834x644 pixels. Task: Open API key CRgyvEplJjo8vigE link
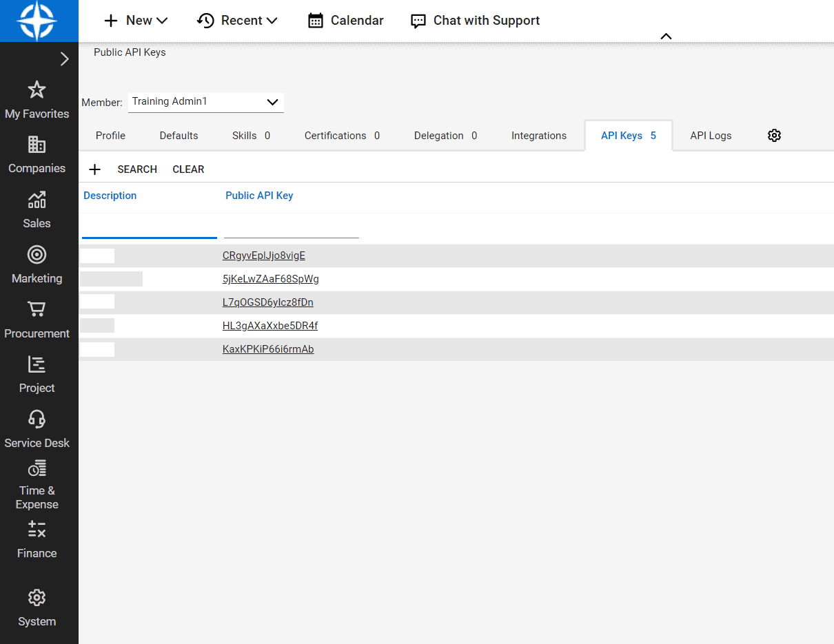pyautogui.click(x=263, y=256)
